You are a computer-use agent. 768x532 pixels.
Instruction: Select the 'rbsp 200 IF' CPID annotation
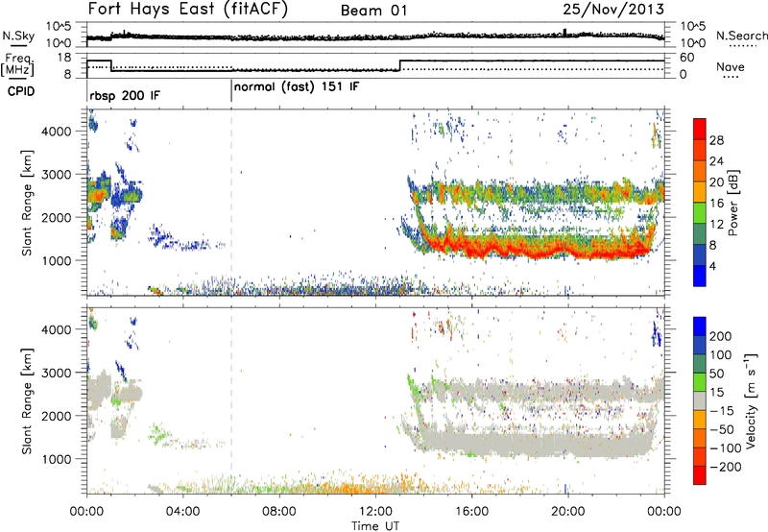(125, 95)
